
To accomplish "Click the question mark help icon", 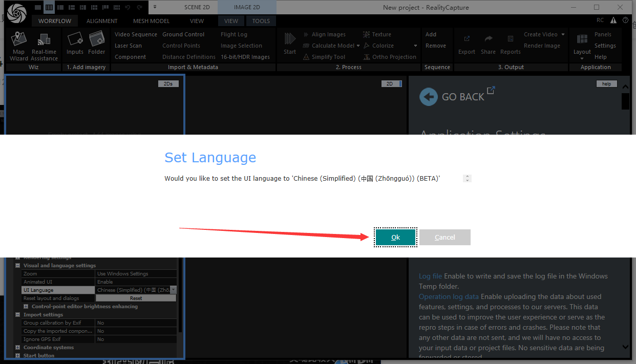I will pos(625,20).
